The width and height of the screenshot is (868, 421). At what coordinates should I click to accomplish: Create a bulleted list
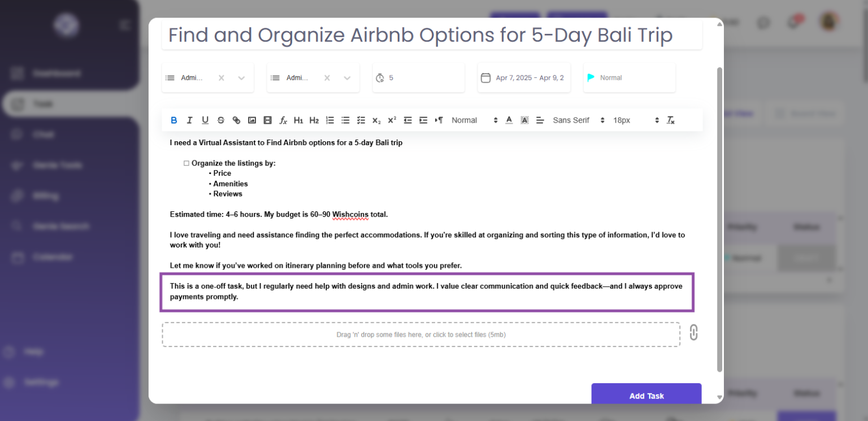345,120
